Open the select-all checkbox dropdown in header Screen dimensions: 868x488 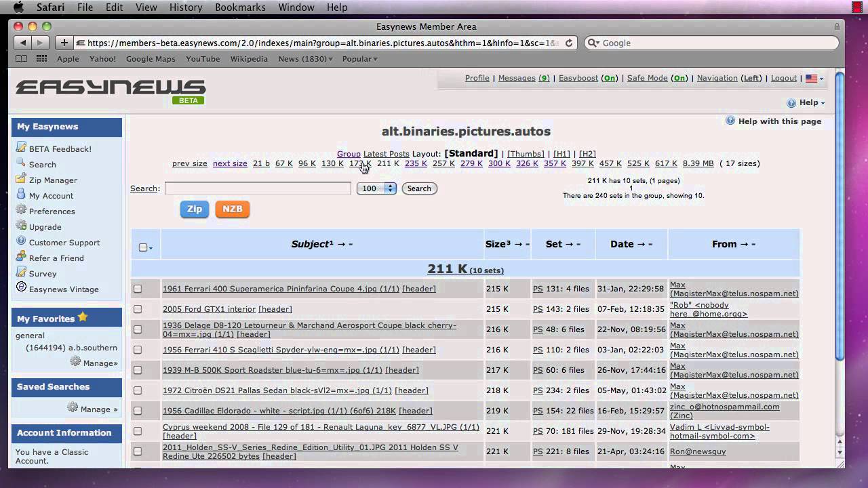pyautogui.click(x=151, y=247)
